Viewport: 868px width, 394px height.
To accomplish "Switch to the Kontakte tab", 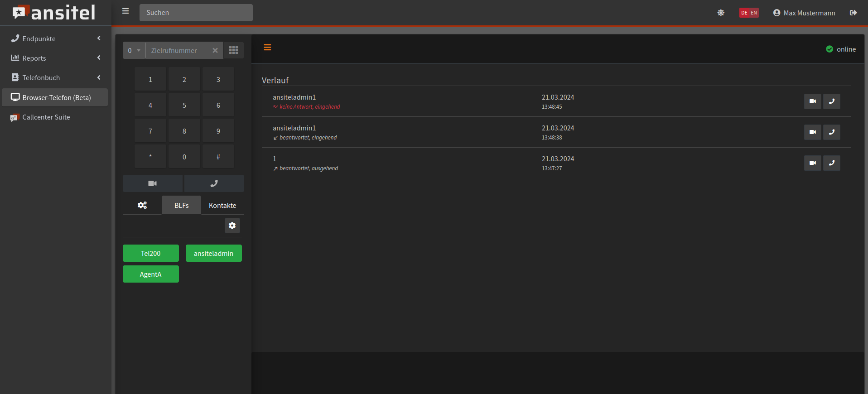I will pyautogui.click(x=222, y=205).
